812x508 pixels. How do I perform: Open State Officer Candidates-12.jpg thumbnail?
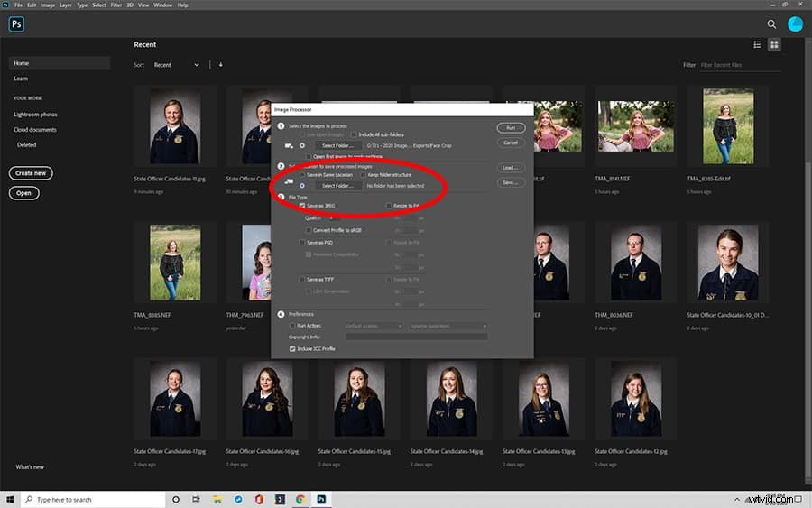tap(636, 399)
